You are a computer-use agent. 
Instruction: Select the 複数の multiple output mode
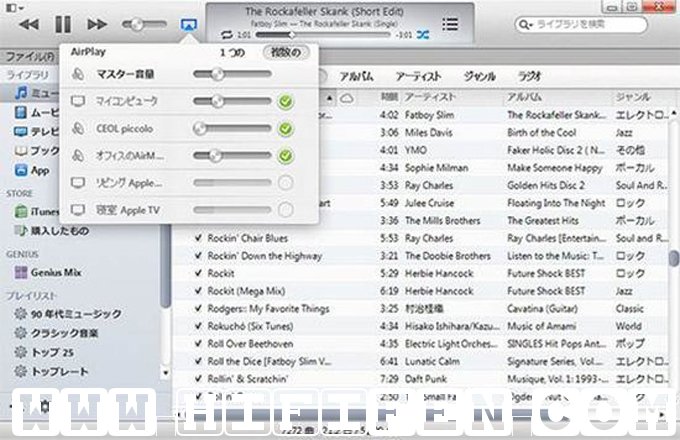click(x=286, y=52)
